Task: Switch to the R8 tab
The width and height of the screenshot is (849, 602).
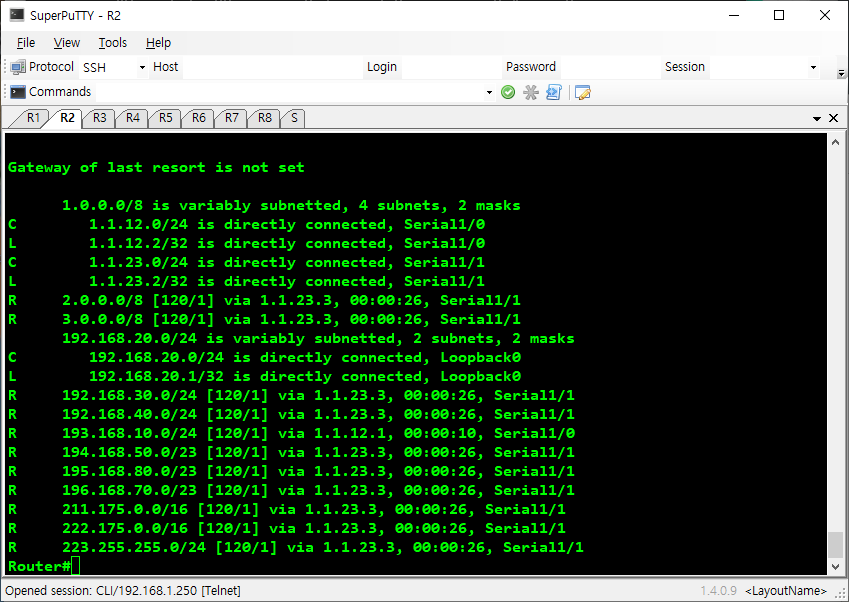Action: 265,118
